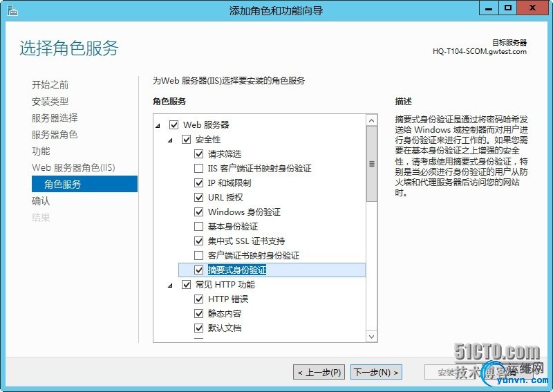The image size is (553, 392).
Task: Select the 摘要式身份验证 row label
Action: click(237, 270)
